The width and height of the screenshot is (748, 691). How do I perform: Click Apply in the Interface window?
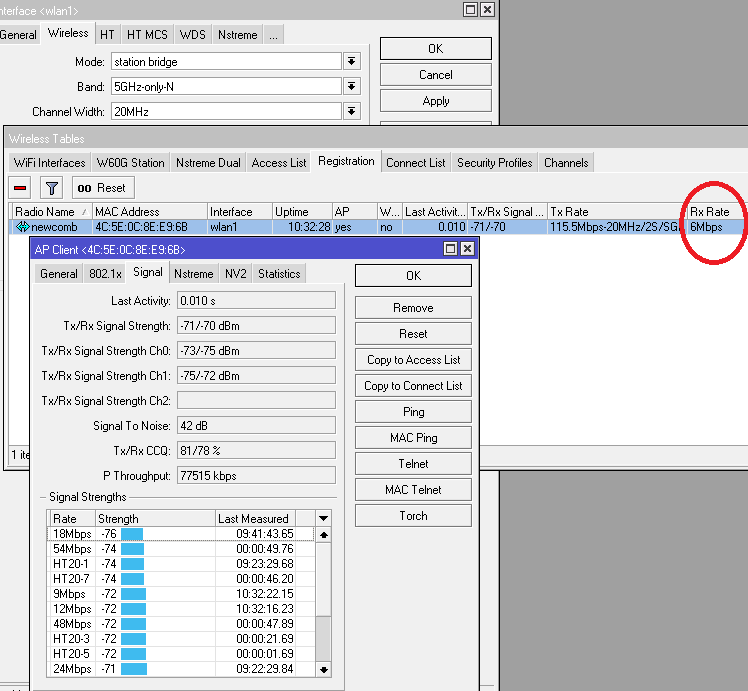(436, 101)
